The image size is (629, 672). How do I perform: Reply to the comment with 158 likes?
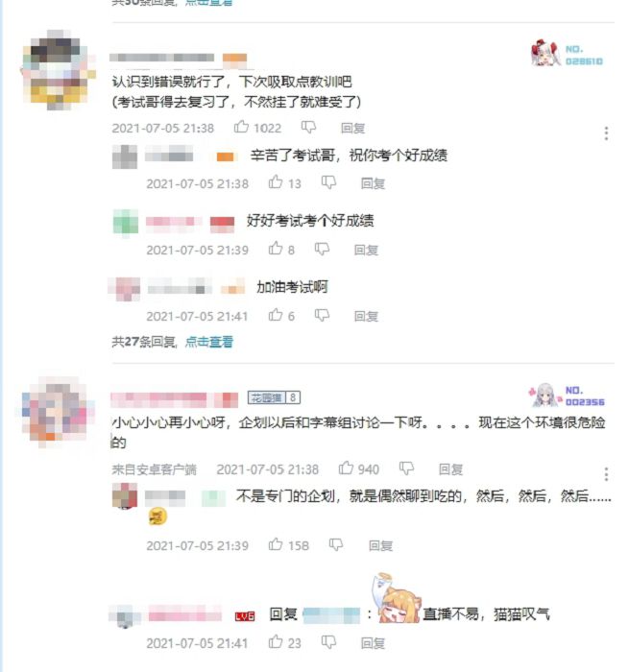[380, 545]
